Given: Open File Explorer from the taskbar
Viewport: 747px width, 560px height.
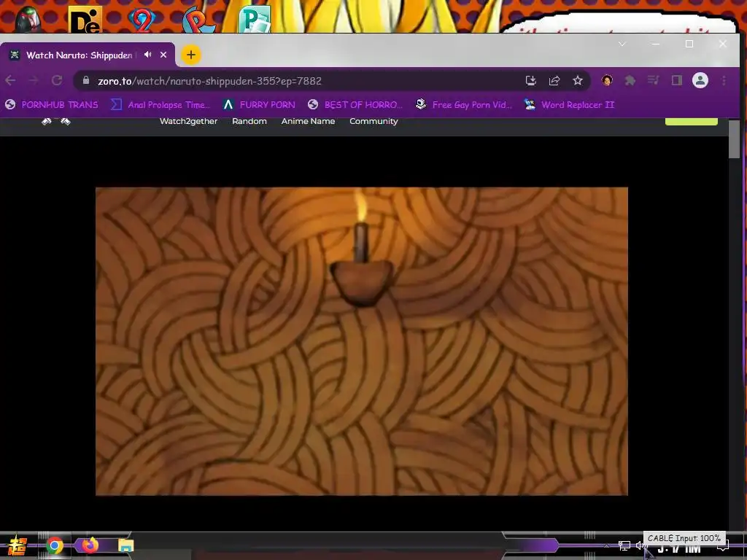Looking at the screenshot, I should pos(125,545).
